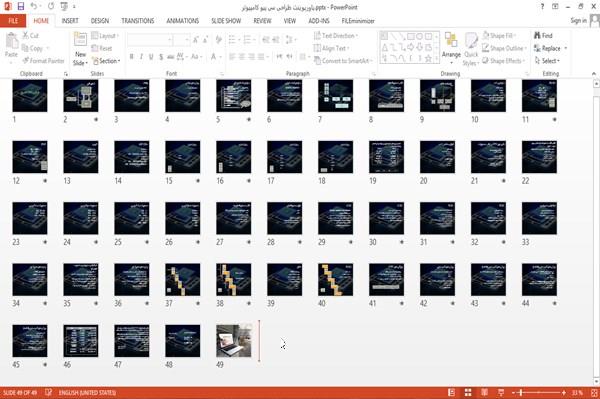
Task: Start Slide Show from status bar icon
Action: click(501, 392)
